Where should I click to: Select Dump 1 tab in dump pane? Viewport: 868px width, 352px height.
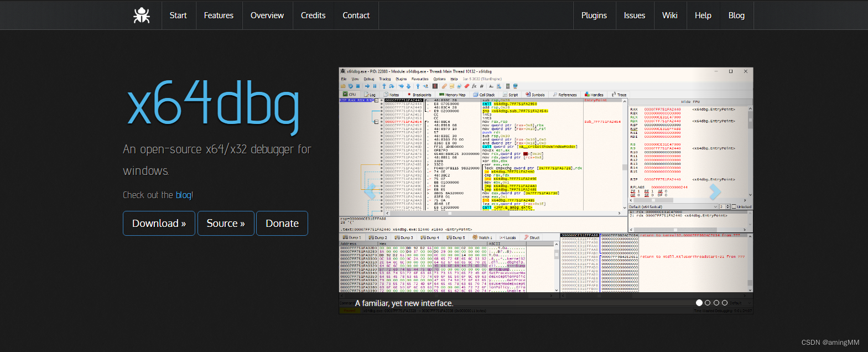tap(352, 237)
